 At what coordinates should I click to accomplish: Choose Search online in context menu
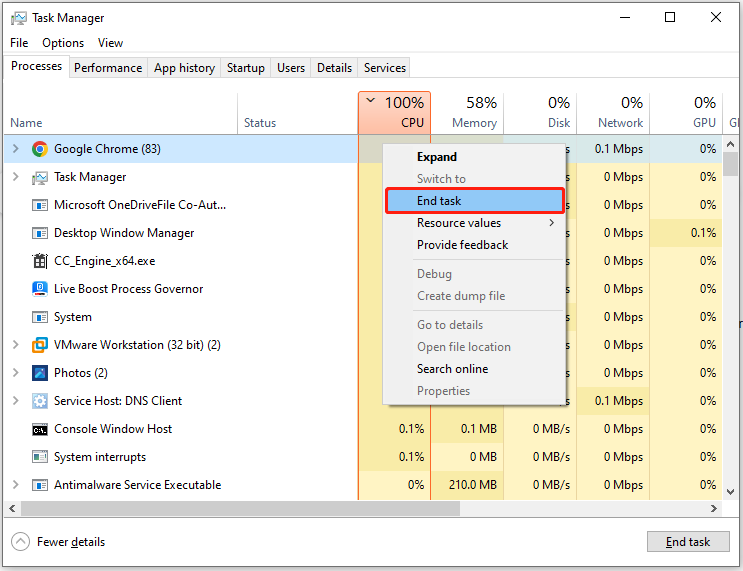(474, 369)
